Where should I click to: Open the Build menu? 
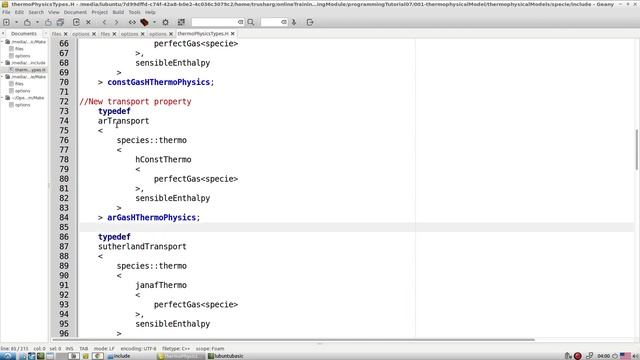118,12
